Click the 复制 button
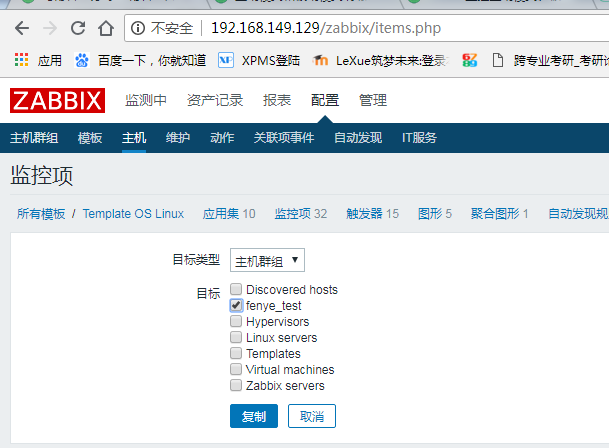 click(254, 416)
